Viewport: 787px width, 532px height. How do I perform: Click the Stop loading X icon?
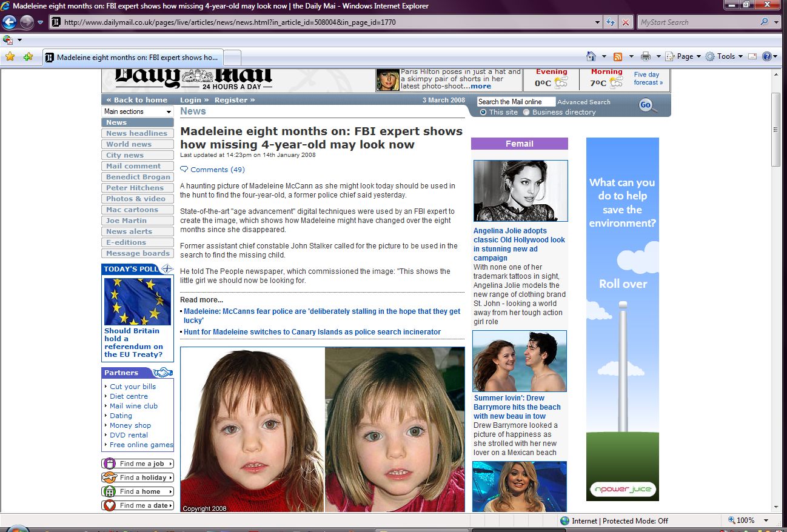point(626,22)
